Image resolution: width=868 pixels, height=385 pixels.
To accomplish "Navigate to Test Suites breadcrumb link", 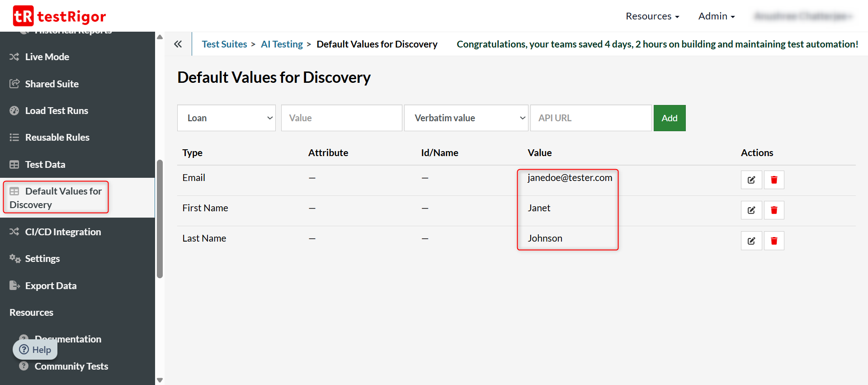I will pos(224,44).
